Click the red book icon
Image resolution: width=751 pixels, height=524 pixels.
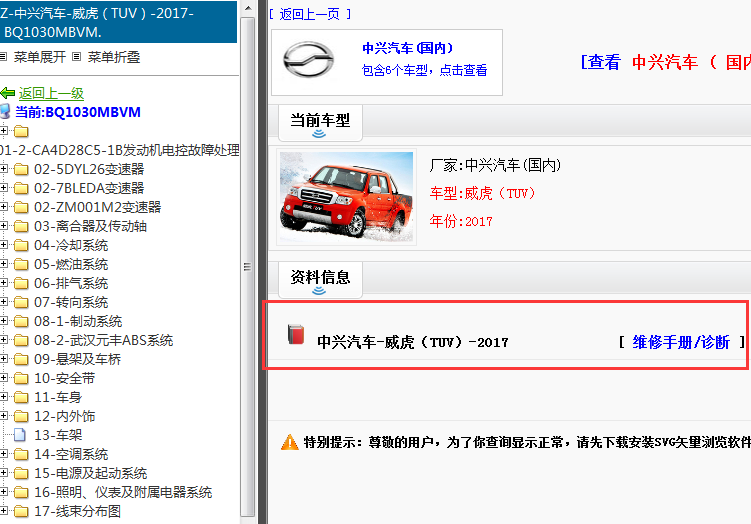(296, 334)
